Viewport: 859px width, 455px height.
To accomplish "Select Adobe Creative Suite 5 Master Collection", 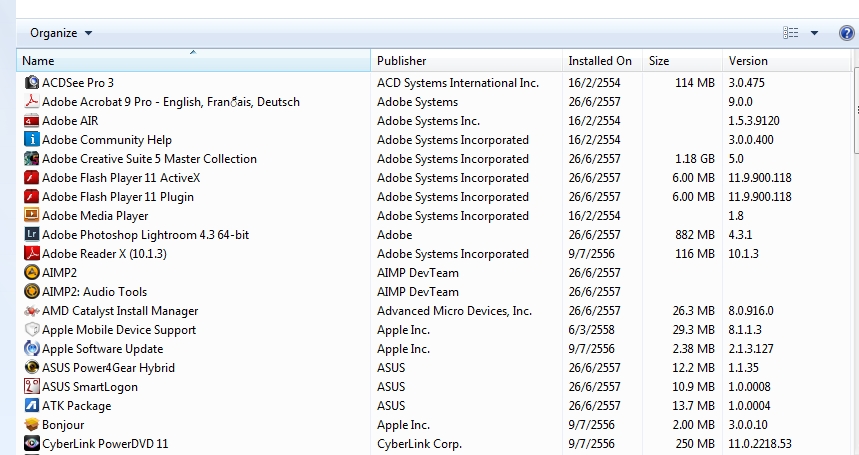I will 150,159.
